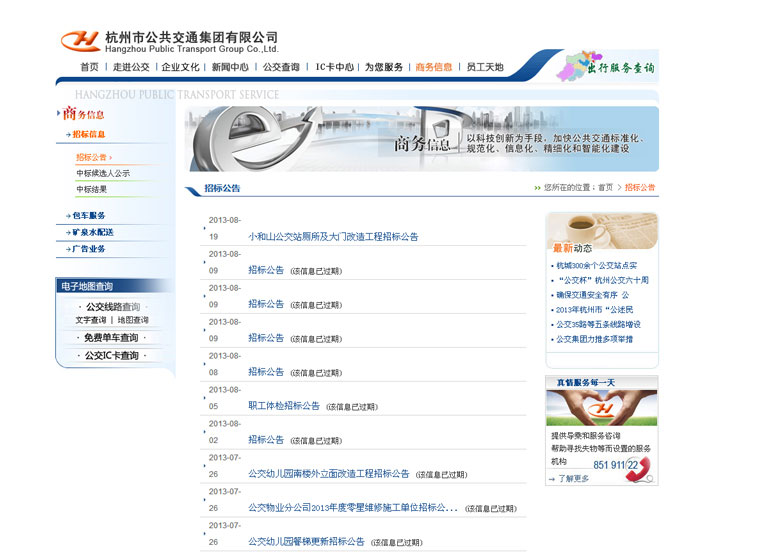
Task: Open 中标结果 sidebar link
Action: click(92, 189)
